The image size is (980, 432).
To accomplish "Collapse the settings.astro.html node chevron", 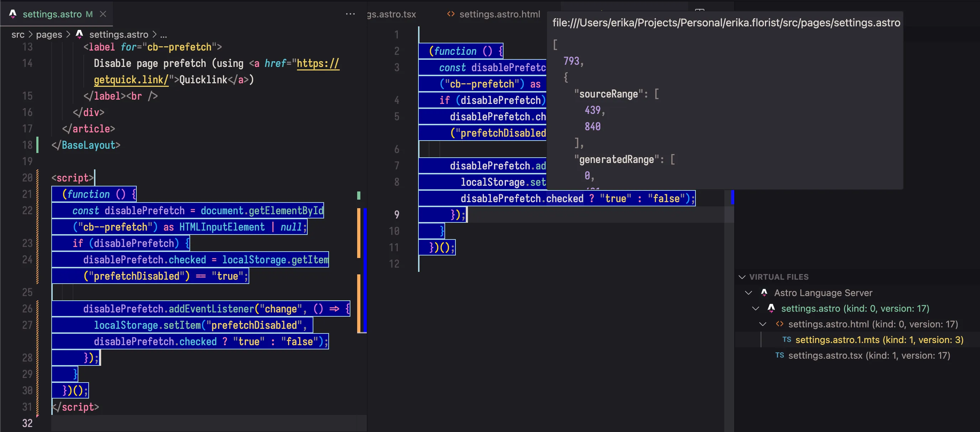I will click(763, 324).
